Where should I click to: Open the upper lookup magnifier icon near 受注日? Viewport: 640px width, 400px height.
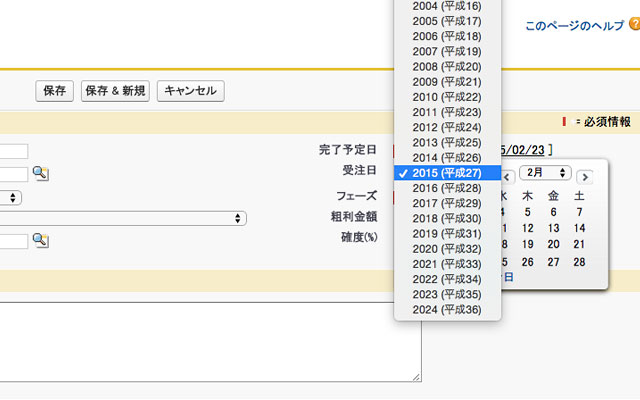click(x=40, y=173)
